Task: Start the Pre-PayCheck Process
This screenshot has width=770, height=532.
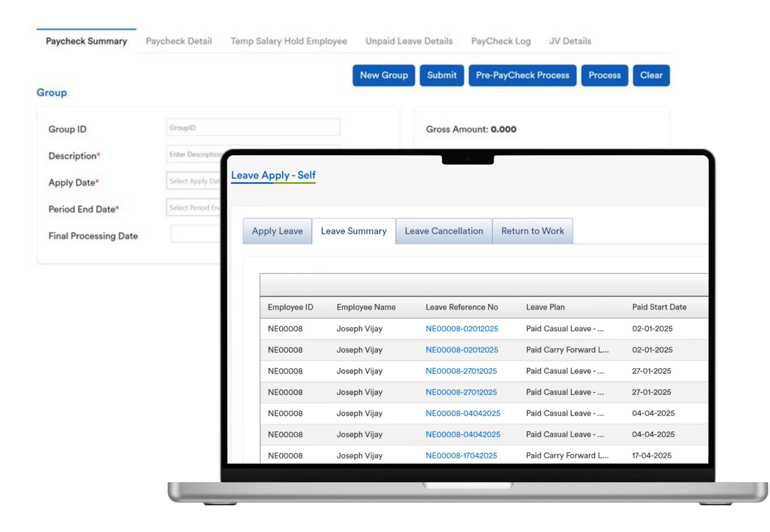Action: 522,76
